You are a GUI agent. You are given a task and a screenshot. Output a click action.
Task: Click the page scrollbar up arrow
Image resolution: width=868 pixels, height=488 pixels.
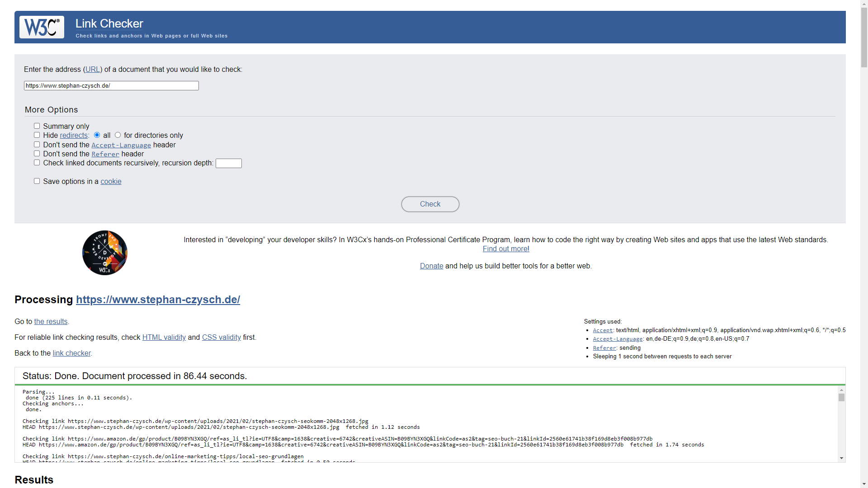click(x=864, y=4)
